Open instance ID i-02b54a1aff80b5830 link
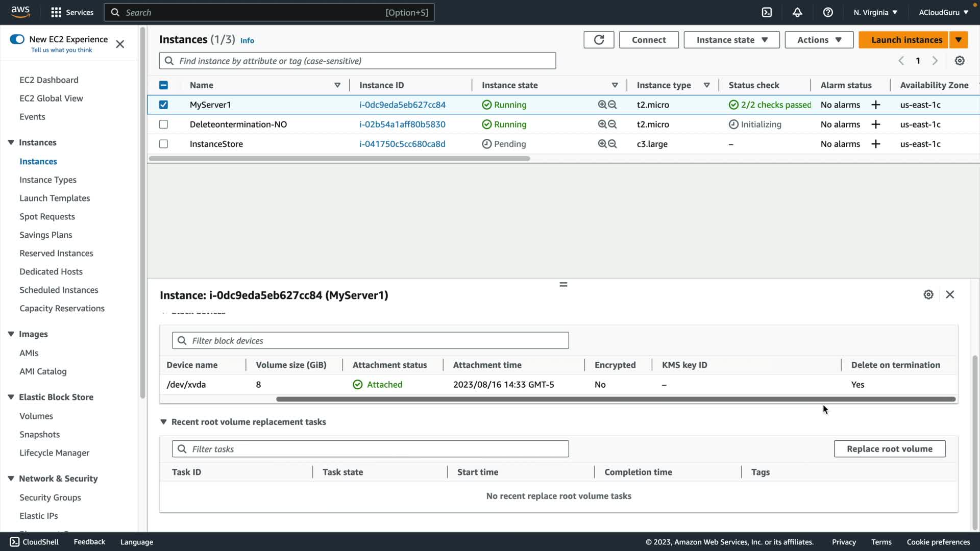This screenshot has height=551, width=980. click(402, 124)
